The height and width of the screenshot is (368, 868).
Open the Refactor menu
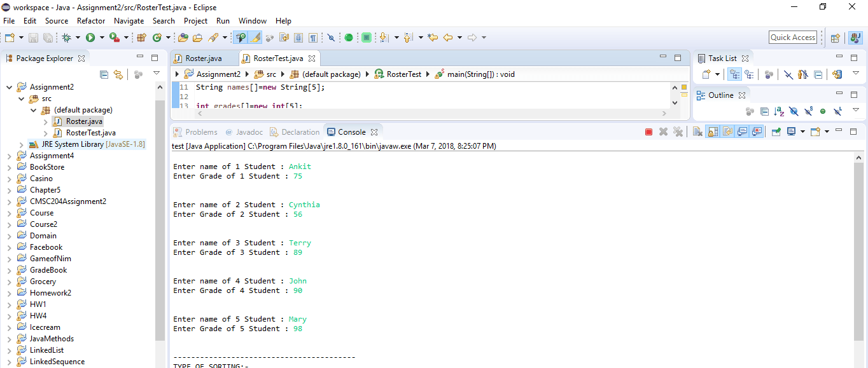[91, 21]
